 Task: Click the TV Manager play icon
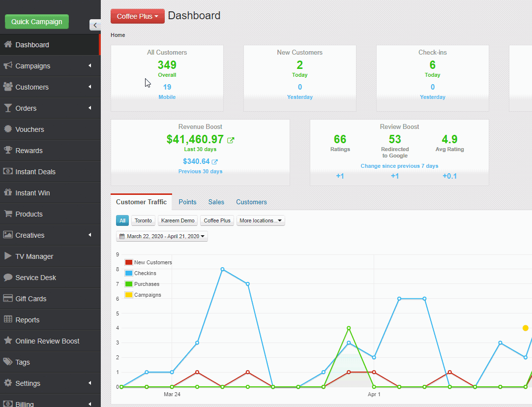pos(8,256)
